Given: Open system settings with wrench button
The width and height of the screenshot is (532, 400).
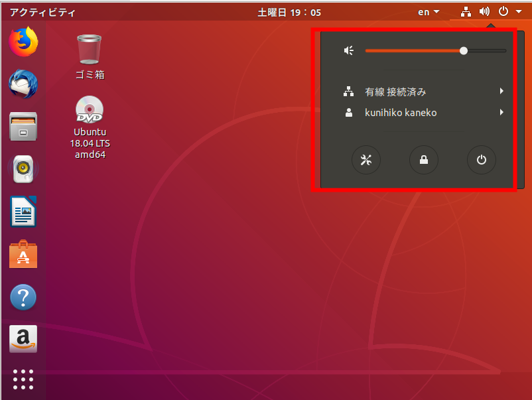Looking at the screenshot, I should (366, 160).
